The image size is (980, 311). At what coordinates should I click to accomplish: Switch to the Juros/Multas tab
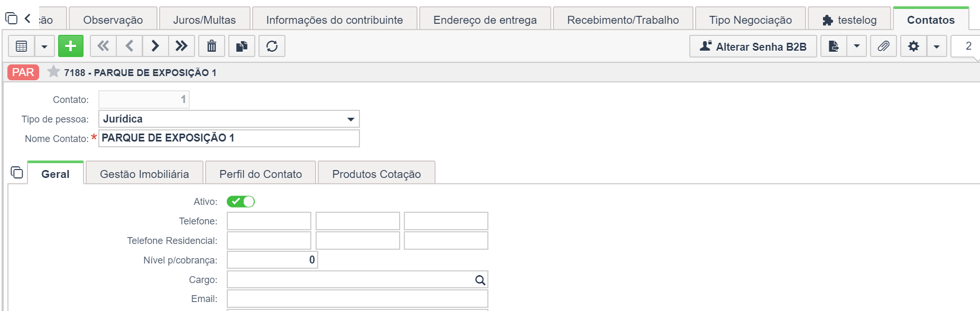[x=205, y=20]
